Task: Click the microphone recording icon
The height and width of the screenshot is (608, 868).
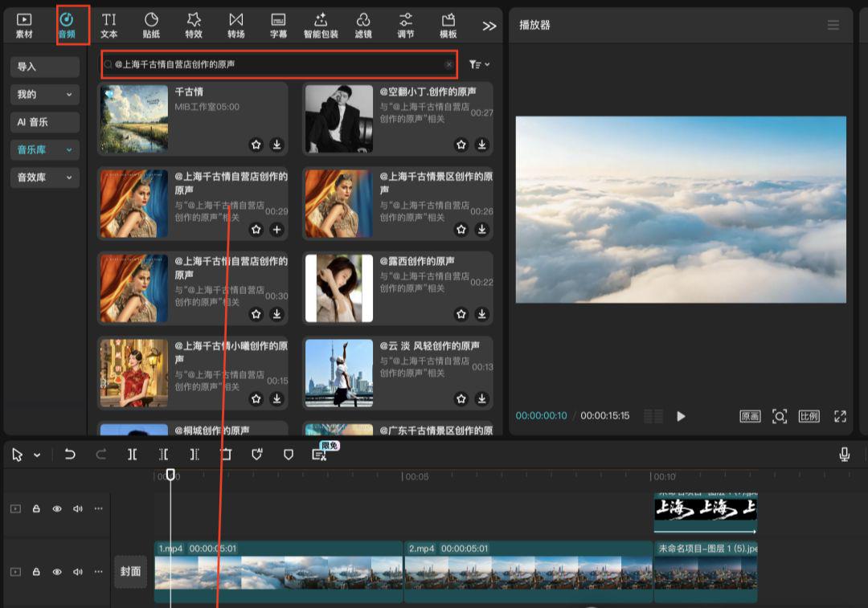Action: pyautogui.click(x=845, y=454)
